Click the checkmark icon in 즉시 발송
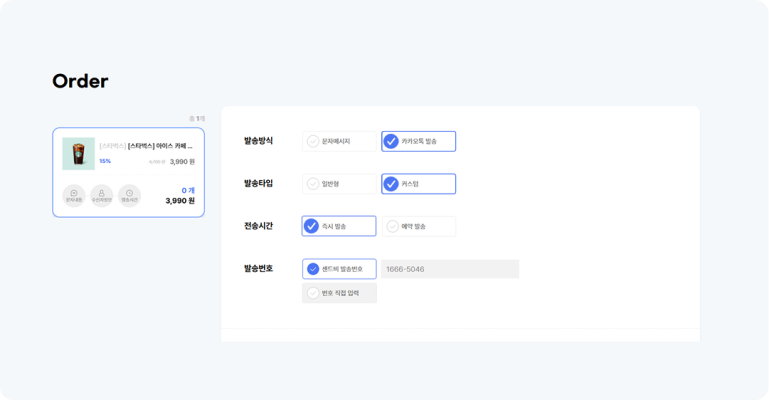This screenshot has width=769, height=400. point(312,226)
